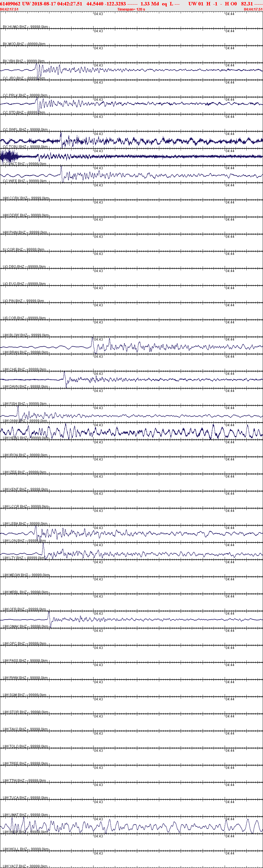This screenshot has height=868, width=263.
Task: Select the IU COR BHZ station label
Action: click(24, 250)
